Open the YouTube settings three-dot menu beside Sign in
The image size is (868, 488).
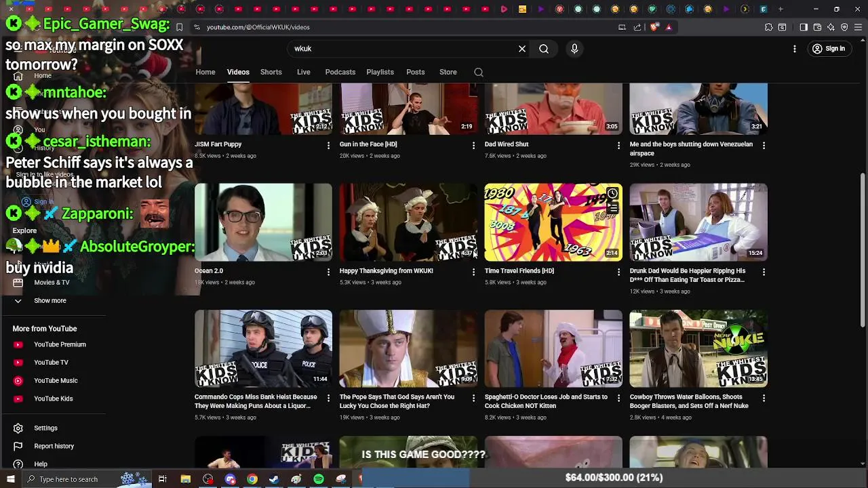click(795, 49)
